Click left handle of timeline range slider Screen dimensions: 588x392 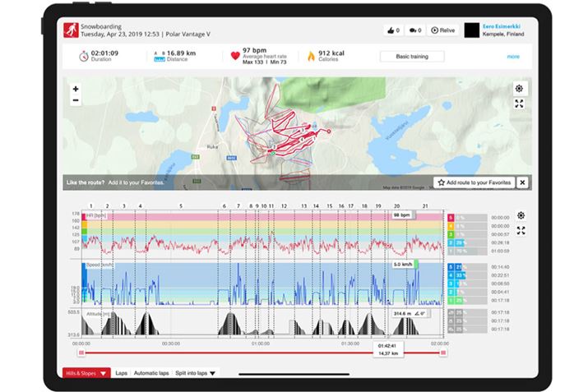(81, 353)
